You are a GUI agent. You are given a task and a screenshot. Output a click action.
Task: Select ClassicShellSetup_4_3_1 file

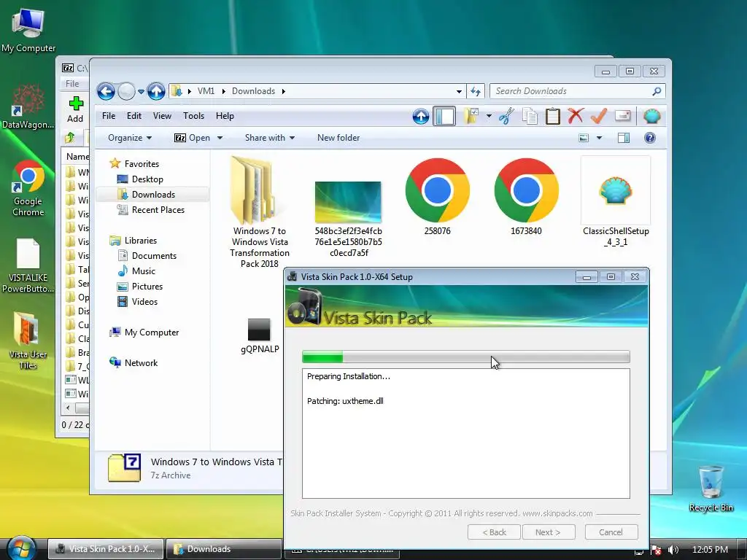[616, 201]
